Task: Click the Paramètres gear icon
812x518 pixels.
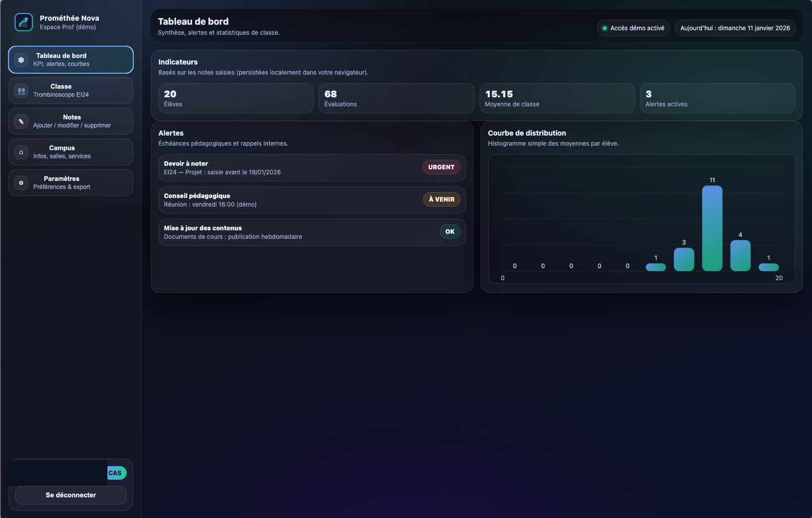Action: (21, 183)
